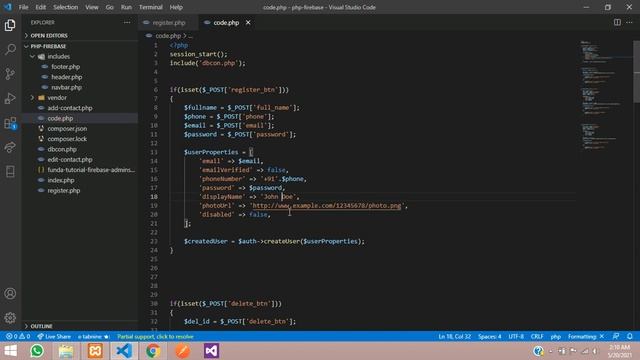Open the Live Share activity icon
The image size is (640, 360).
10,147
